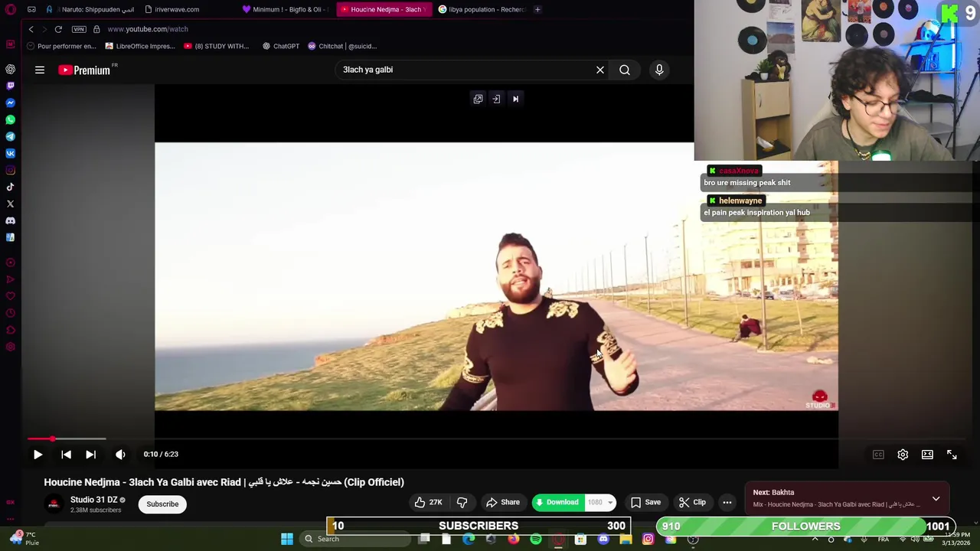
Task: Go to previous video in player
Action: [66, 455]
